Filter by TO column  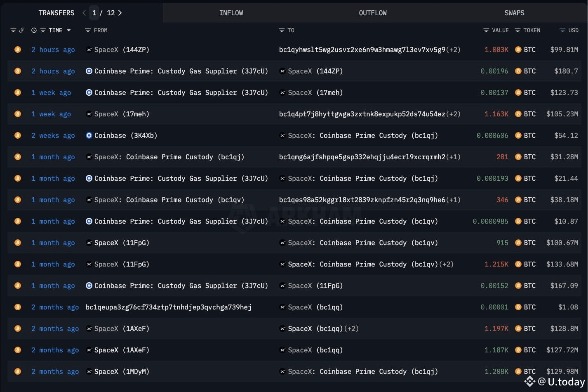[x=282, y=30]
